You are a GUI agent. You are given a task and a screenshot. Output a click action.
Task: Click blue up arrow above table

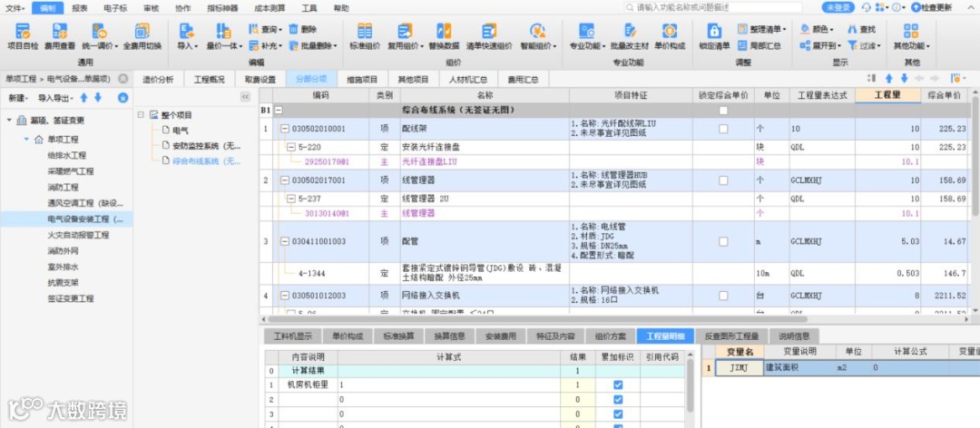click(x=888, y=79)
